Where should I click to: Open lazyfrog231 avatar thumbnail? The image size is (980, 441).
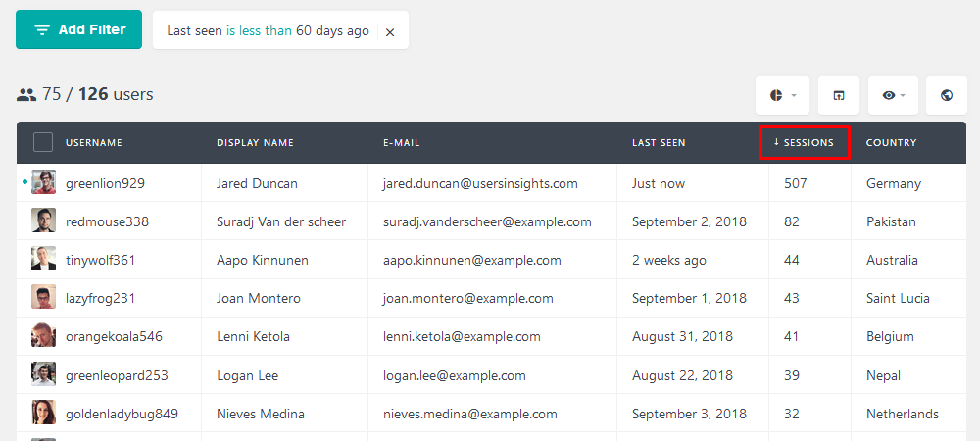[x=44, y=297]
